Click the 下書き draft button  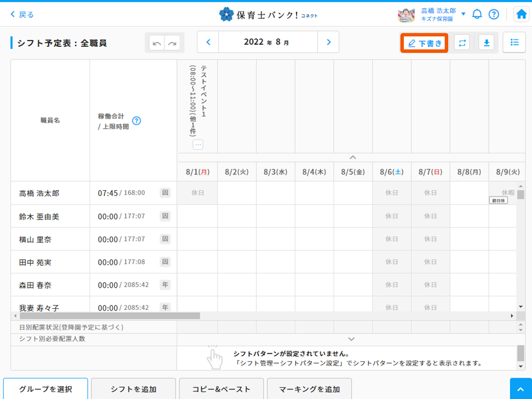425,43
